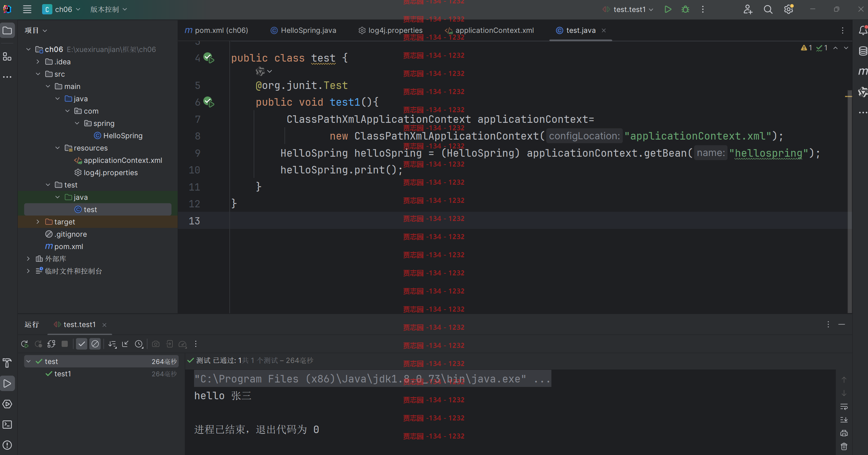Go to next highlighted error arrow

tap(846, 48)
